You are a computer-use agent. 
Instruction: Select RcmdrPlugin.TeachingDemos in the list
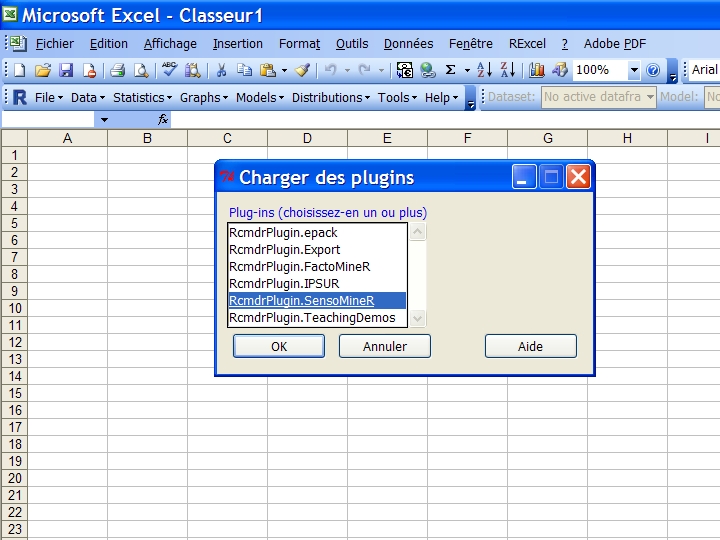317,318
